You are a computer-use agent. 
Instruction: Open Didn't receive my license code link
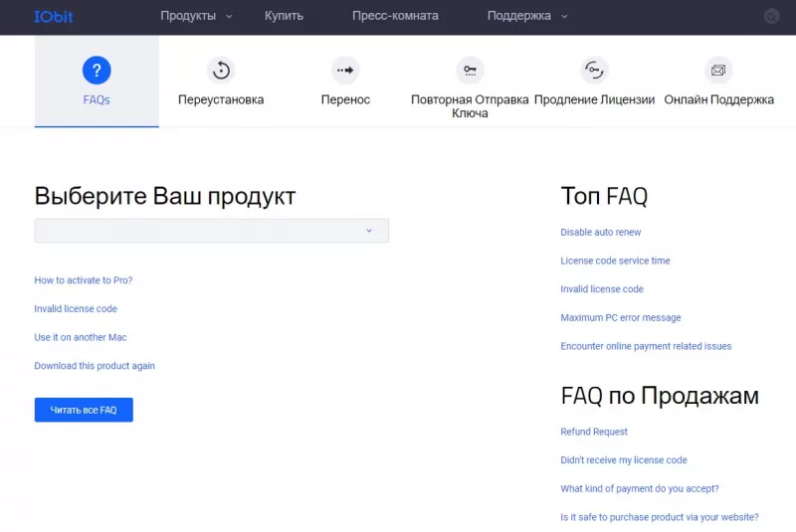tap(624, 460)
